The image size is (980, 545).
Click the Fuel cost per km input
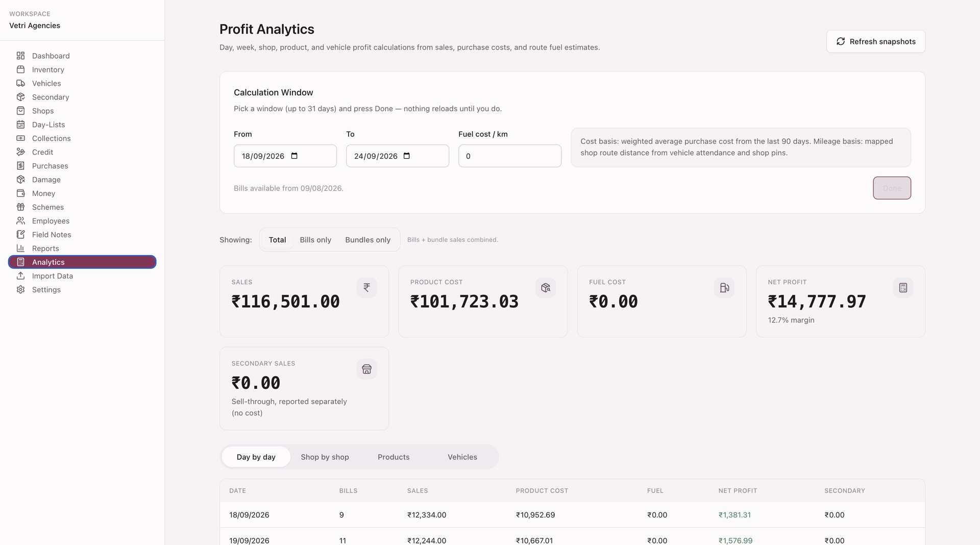510,156
